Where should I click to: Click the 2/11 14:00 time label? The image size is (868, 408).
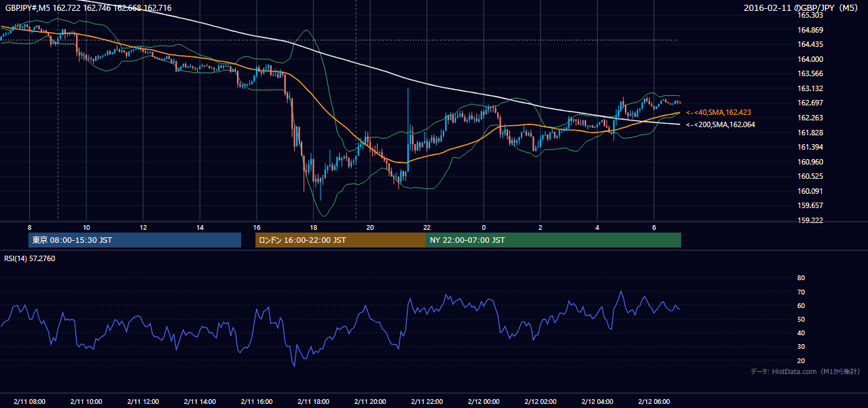200,401
